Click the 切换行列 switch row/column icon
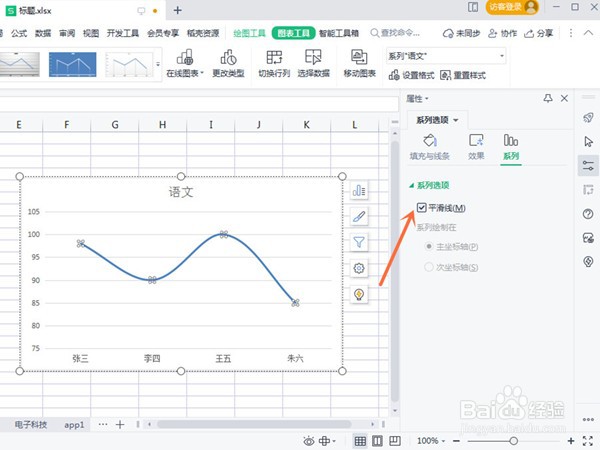This screenshot has width=600, height=450. pyautogui.click(x=274, y=57)
